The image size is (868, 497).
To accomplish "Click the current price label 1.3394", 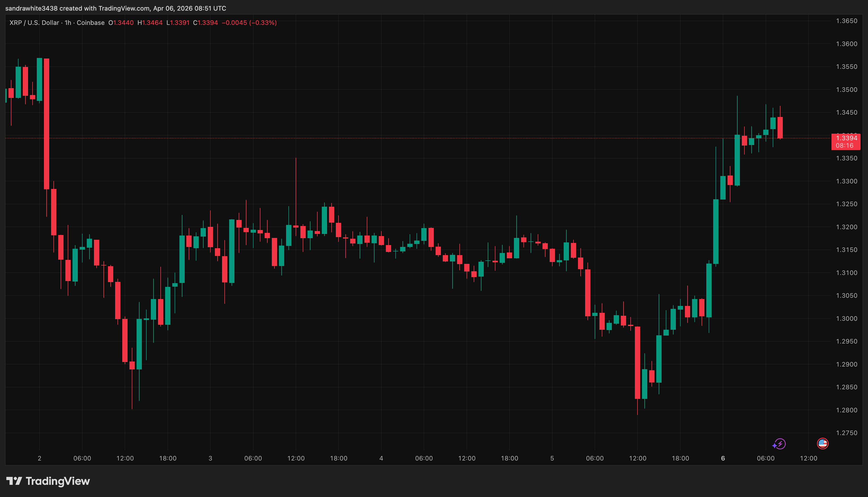I will [x=846, y=138].
